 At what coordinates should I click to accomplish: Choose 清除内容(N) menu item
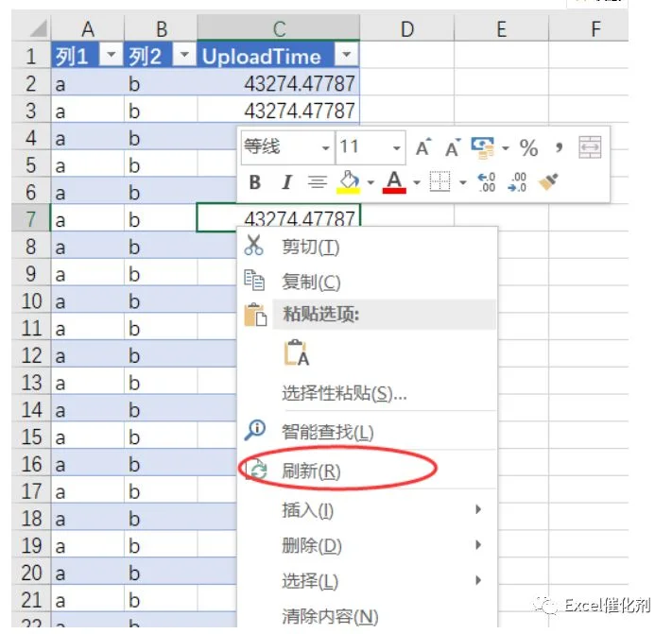click(368, 616)
